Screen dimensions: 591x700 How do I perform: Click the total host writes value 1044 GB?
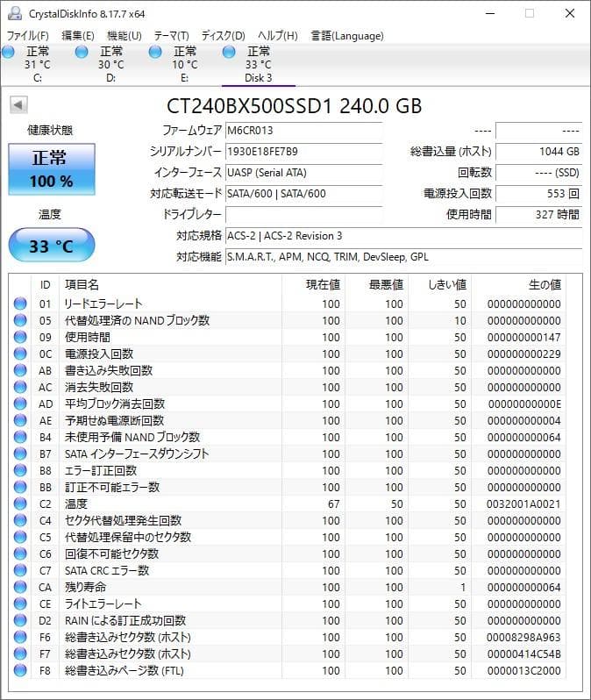(x=538, y=152)
